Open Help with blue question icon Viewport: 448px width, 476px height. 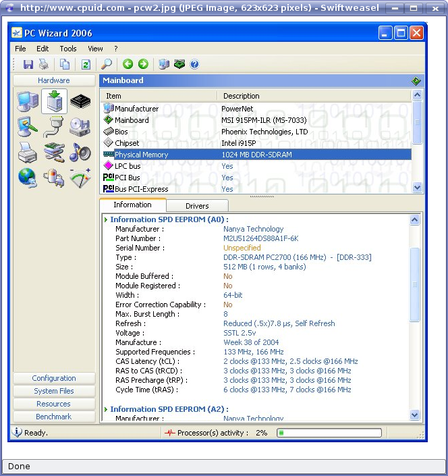click(195, 64)
